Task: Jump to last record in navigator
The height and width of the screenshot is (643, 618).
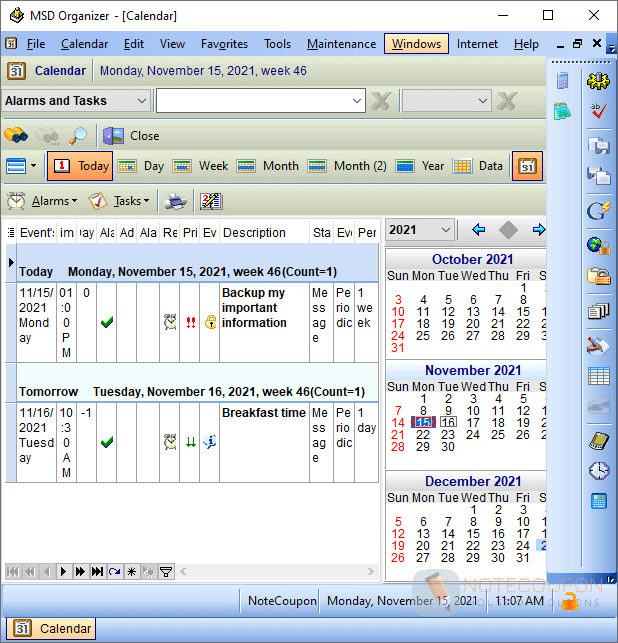Action: tap(97, 571)
